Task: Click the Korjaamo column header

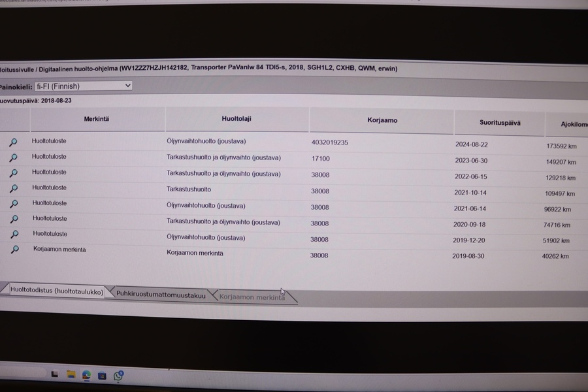Action: point(382,121)
